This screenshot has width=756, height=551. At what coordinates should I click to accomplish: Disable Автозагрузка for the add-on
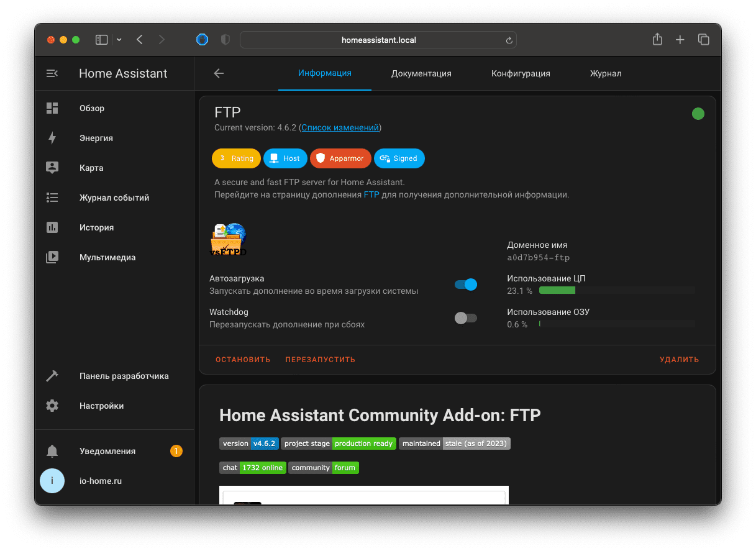465,284
